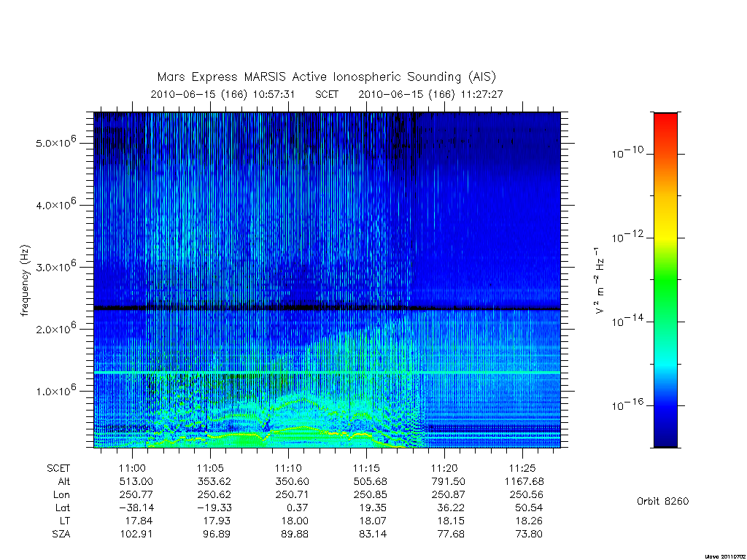This screenshot has width=747, height=560.
Task: Click the 'SCET' row header below the plot
Action: 58,468
